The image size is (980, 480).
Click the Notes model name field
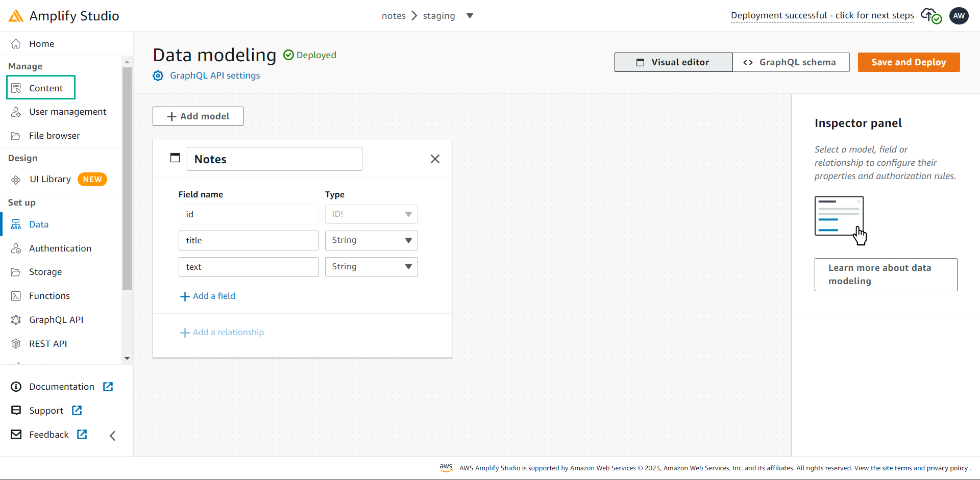tap(275, 159)
